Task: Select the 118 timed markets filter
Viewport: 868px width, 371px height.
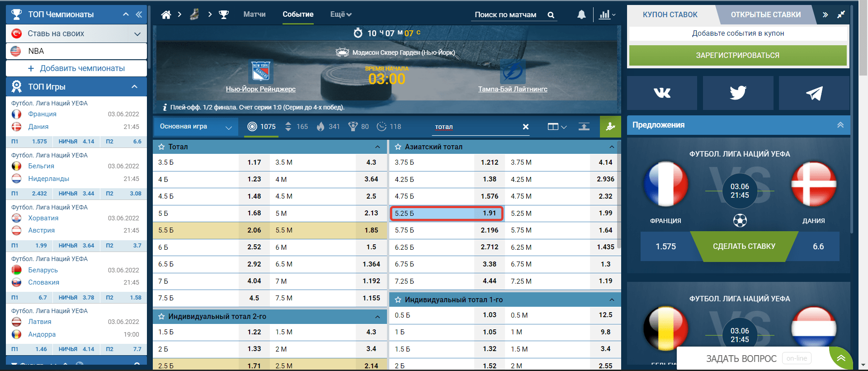Action: coord(389,127)
